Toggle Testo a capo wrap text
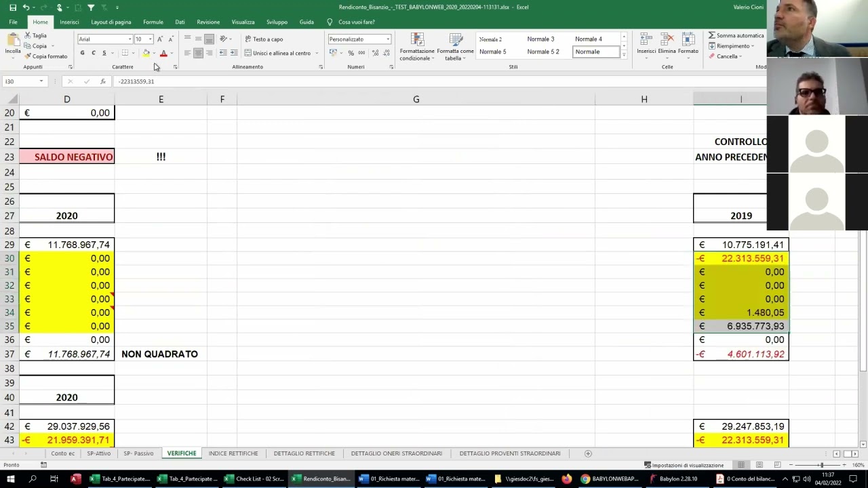This screenshot has height=488, width=868. coord(264,39)
